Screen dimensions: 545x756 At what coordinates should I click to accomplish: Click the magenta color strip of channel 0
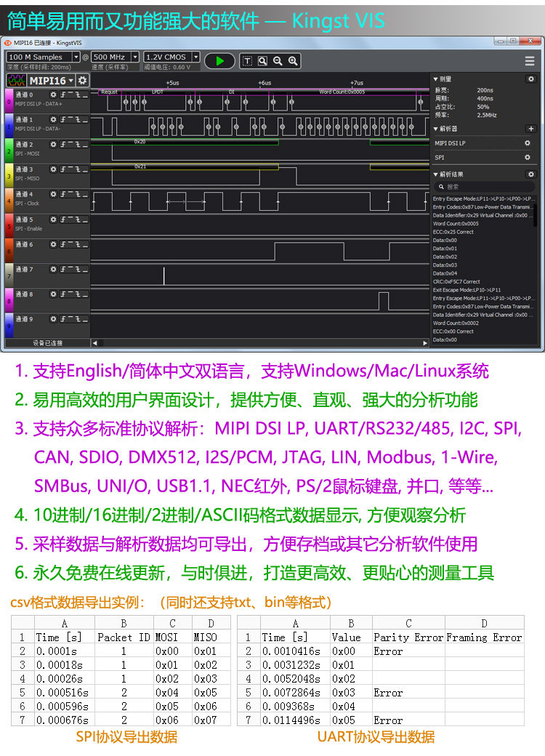tap(9, 101)
